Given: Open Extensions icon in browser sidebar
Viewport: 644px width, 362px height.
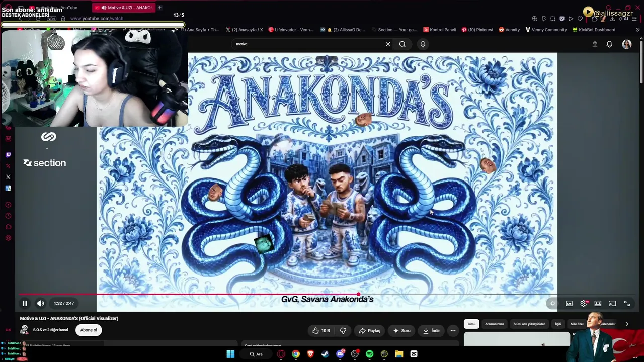Looking at the screenshot, I should tap(8, 227).
